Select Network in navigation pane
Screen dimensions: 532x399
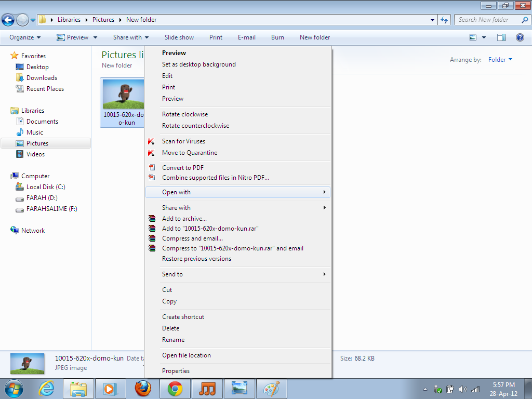click(x=33, y=230)
